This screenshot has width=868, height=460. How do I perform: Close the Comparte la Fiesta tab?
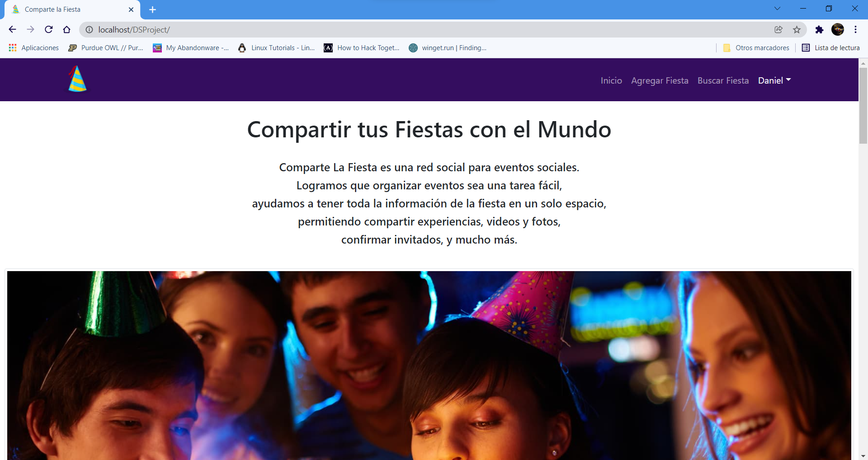(131, 9)
